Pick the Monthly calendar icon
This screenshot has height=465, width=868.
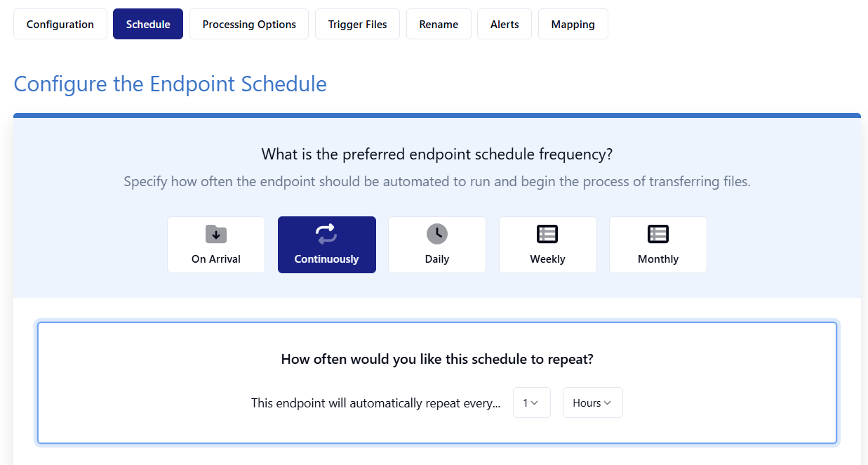point(658,234)
